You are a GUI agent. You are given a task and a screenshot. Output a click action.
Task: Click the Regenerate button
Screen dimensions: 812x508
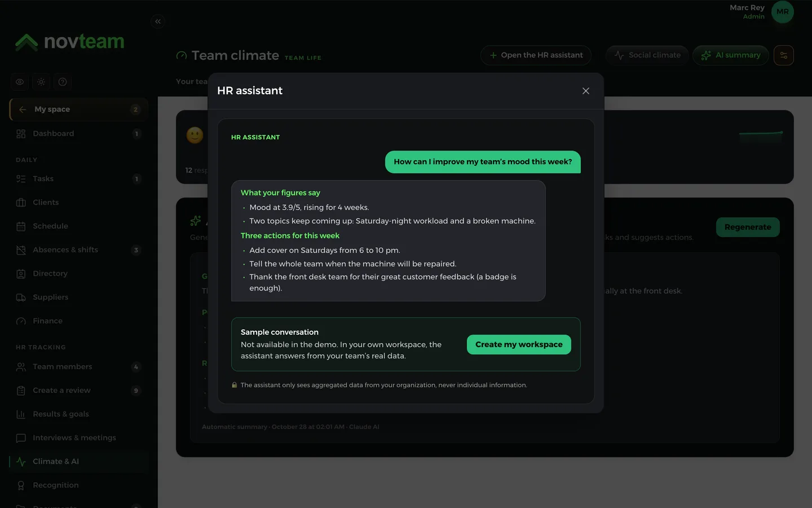pos(748,227)
